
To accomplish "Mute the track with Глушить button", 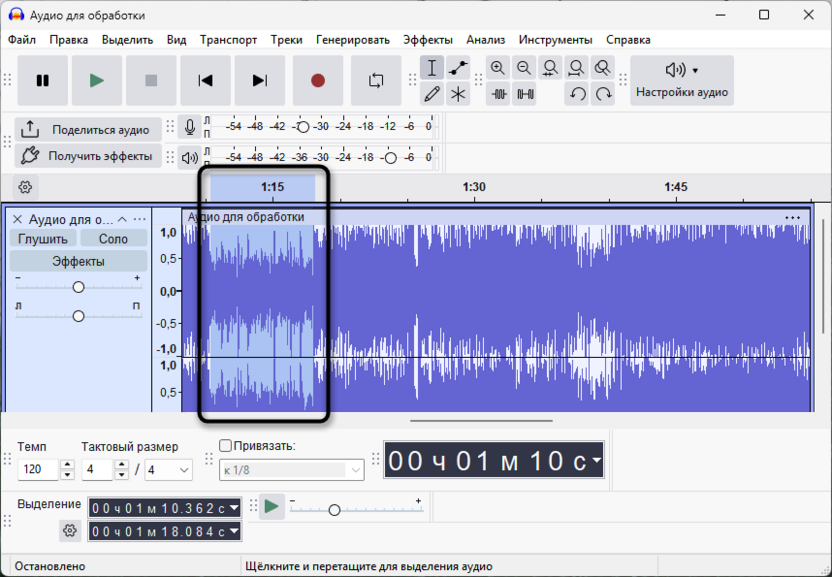I will coord(42,238).
